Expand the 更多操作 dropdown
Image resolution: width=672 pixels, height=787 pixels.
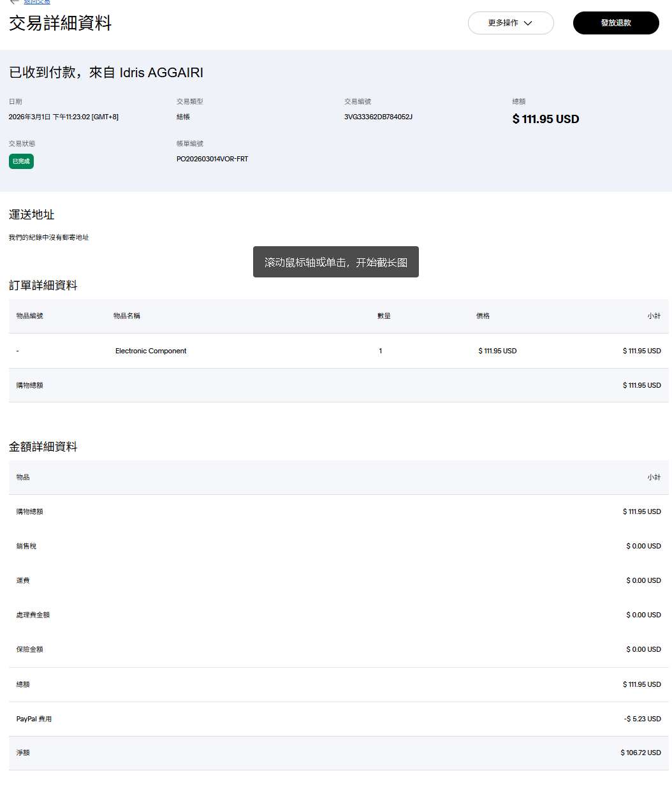click(x=510, y=23)
